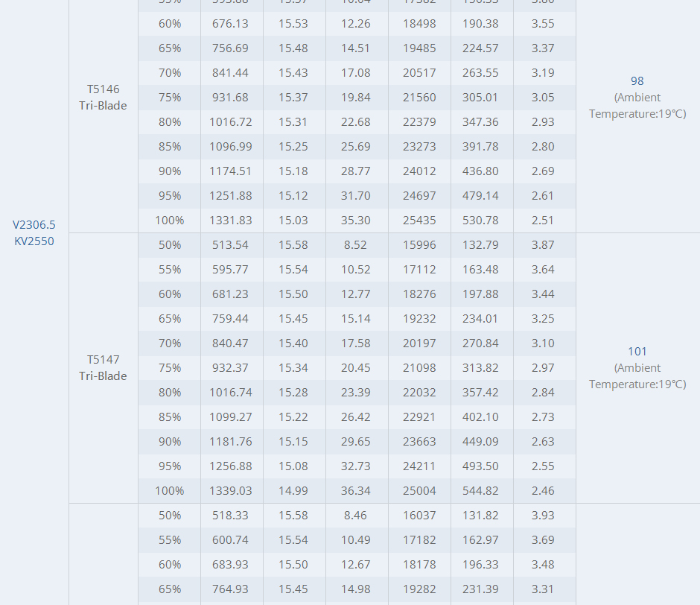
Task: Click thrust value 518.33
Action: click(230, 515)
